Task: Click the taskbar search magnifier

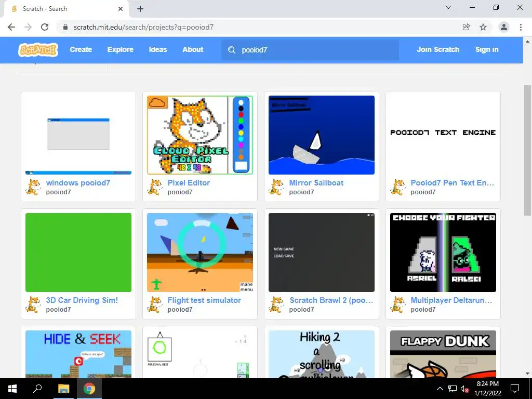Action: [x=37, y=389]
